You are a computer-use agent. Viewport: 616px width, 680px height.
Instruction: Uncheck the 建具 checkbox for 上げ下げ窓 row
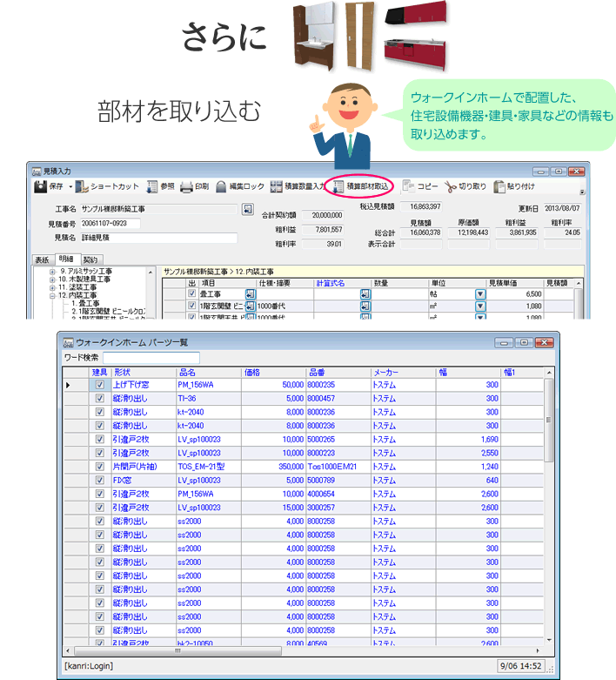[100, 385]
